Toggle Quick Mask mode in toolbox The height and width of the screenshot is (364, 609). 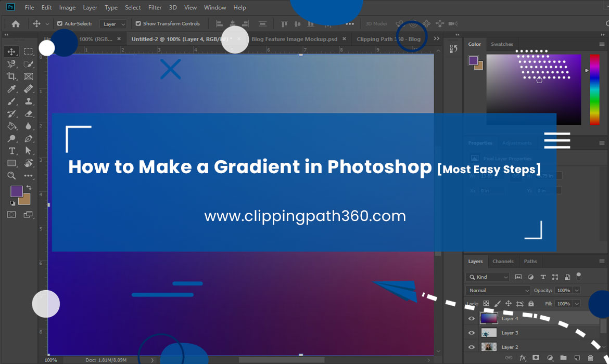coord(11,215)
